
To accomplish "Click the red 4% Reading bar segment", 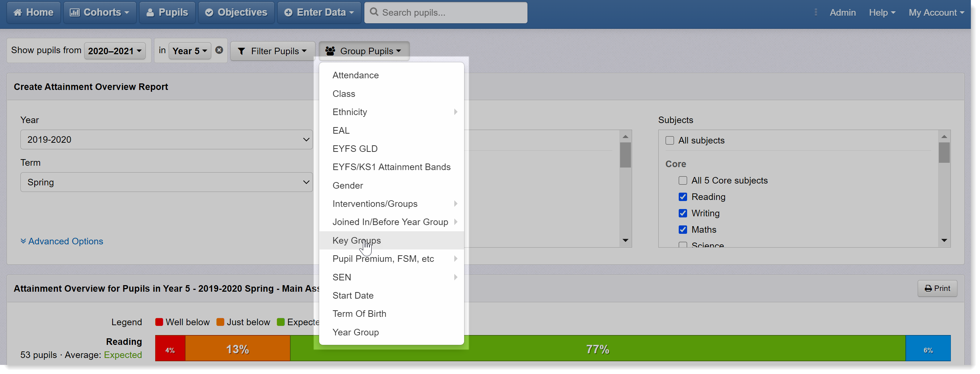I will (170, 349).
